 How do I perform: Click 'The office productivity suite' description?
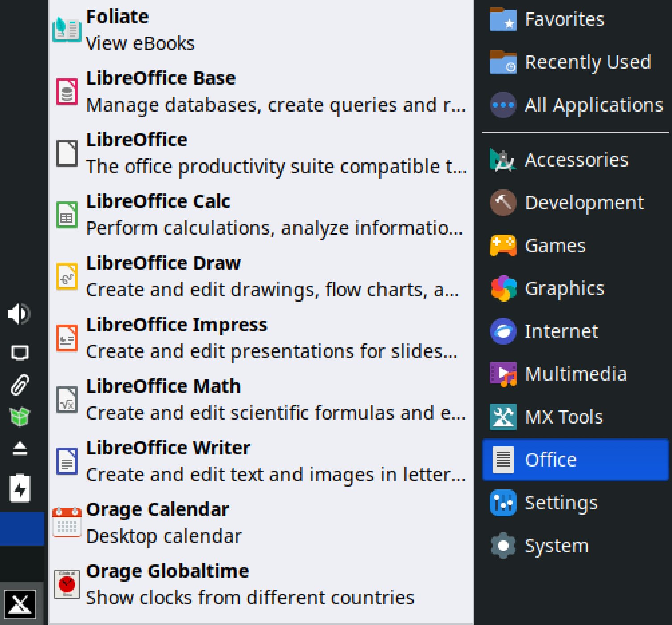point(276,167)
